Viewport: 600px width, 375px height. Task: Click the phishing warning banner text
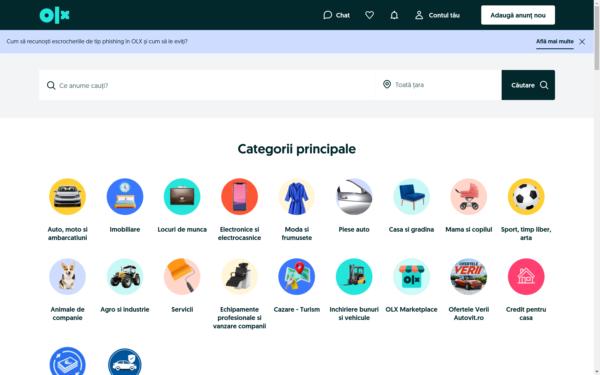pos(97,41)
